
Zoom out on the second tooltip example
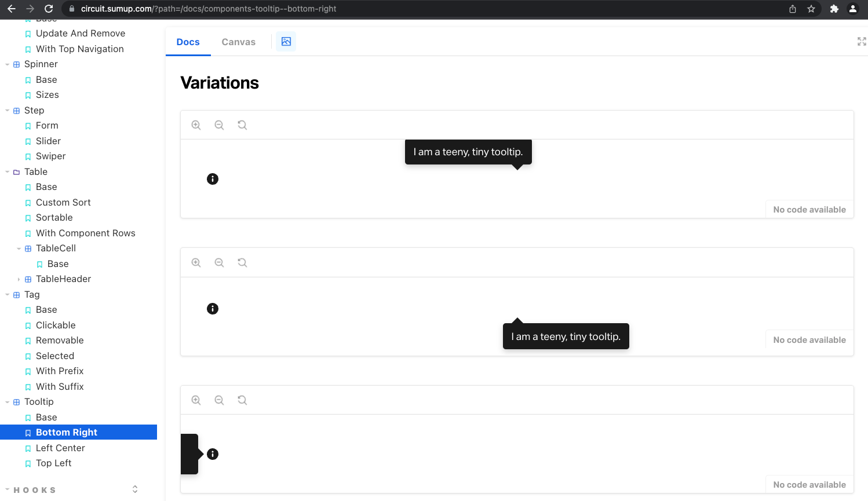click(219, 262)
